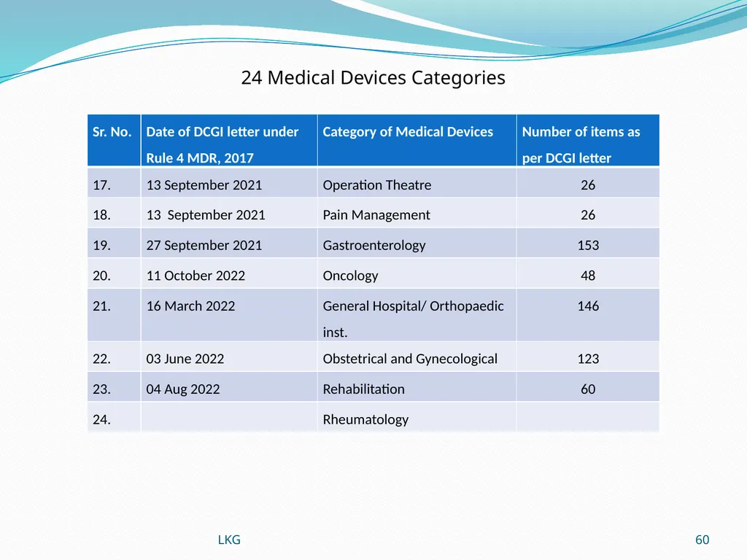Select the 'Gastroenterology' cell

click(x=417, y=244)
